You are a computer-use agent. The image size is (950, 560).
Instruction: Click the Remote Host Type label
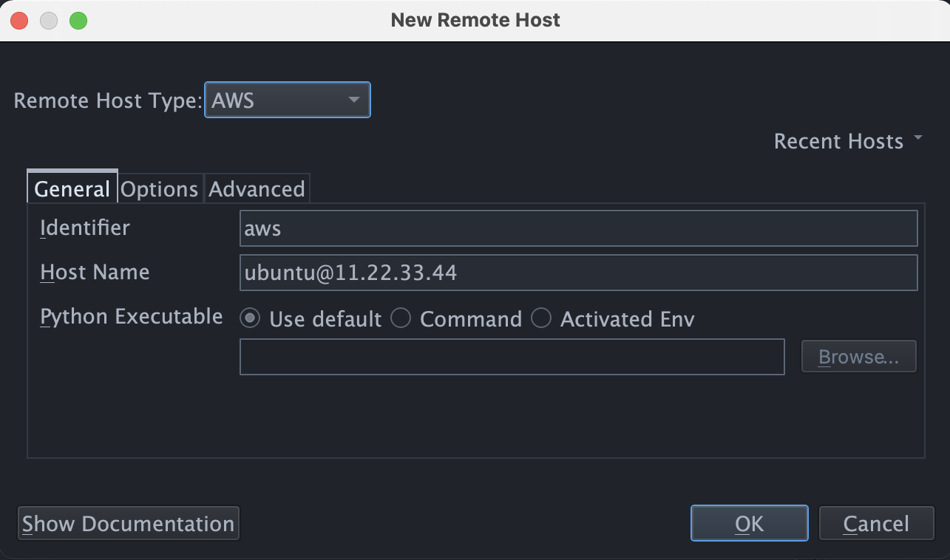[x=108, y=100]
